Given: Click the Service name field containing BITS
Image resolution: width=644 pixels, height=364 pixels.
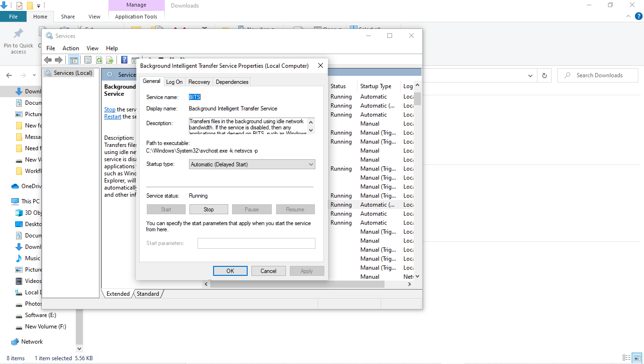Looking at the screenshot, I should click(x=251, y=97).
